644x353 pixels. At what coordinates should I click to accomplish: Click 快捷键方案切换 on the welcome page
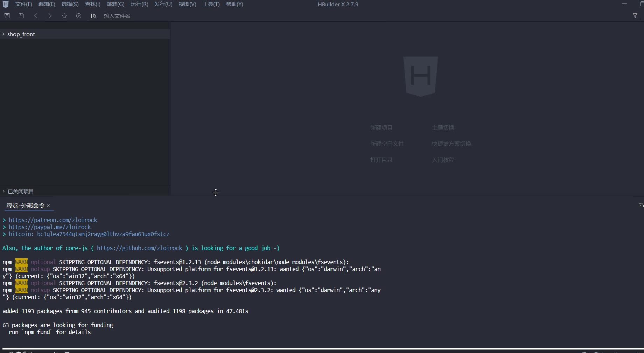(451, 144)
